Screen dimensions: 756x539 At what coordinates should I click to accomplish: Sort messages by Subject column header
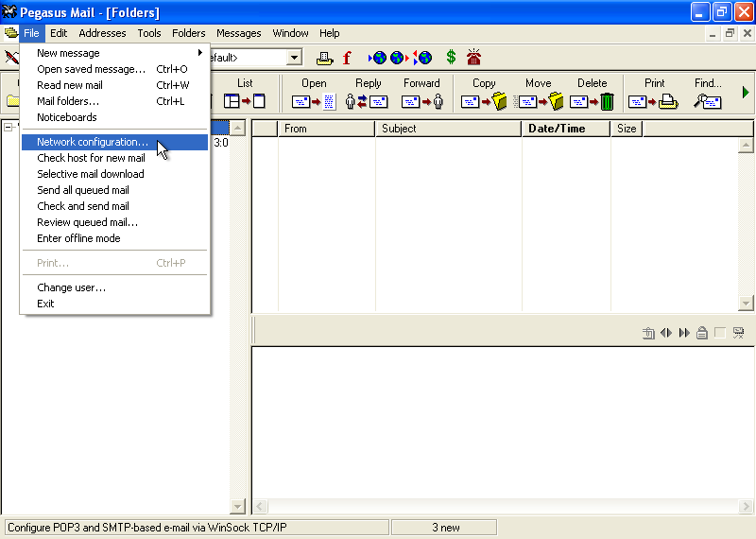pos(448,129)
